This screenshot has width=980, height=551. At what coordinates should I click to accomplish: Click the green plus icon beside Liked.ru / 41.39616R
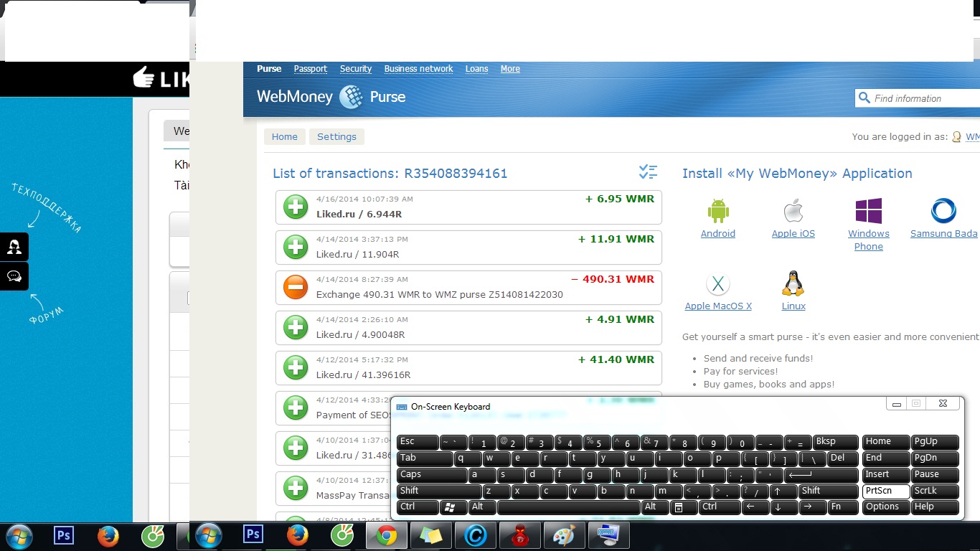tap(296, 367)
